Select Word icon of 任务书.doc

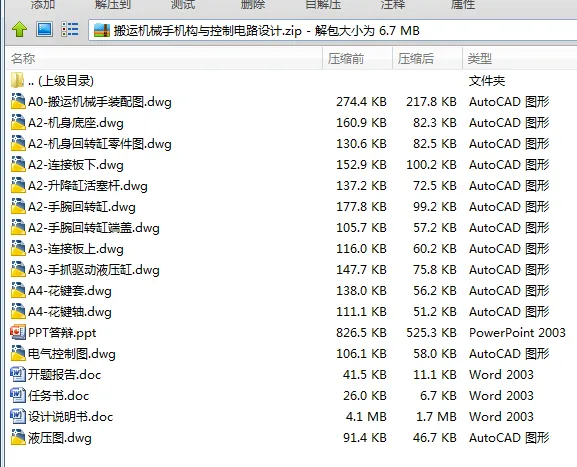pos(18,395)
